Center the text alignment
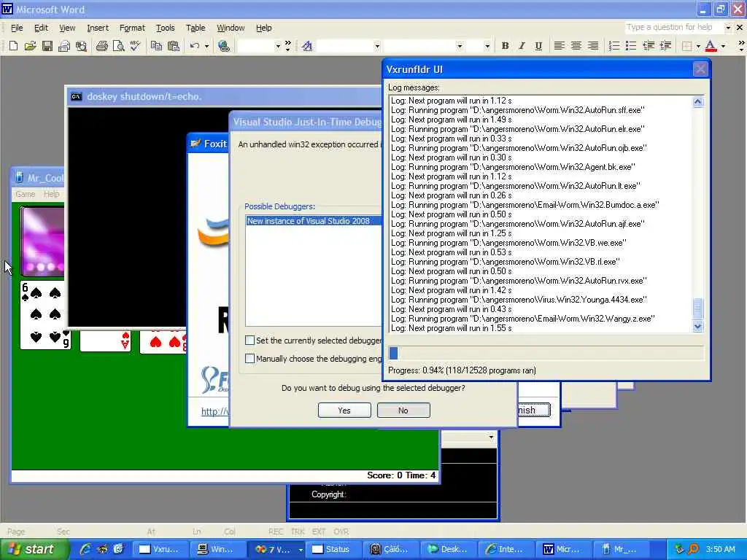Screen dimensions: 747x560 point(576,46)
